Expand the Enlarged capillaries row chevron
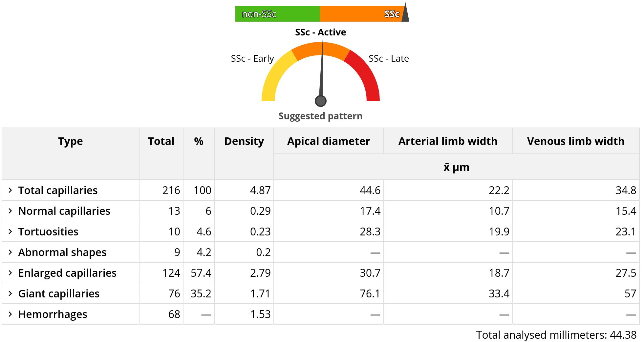This screenshot has width=644, height=342. [x=10, y=273]
